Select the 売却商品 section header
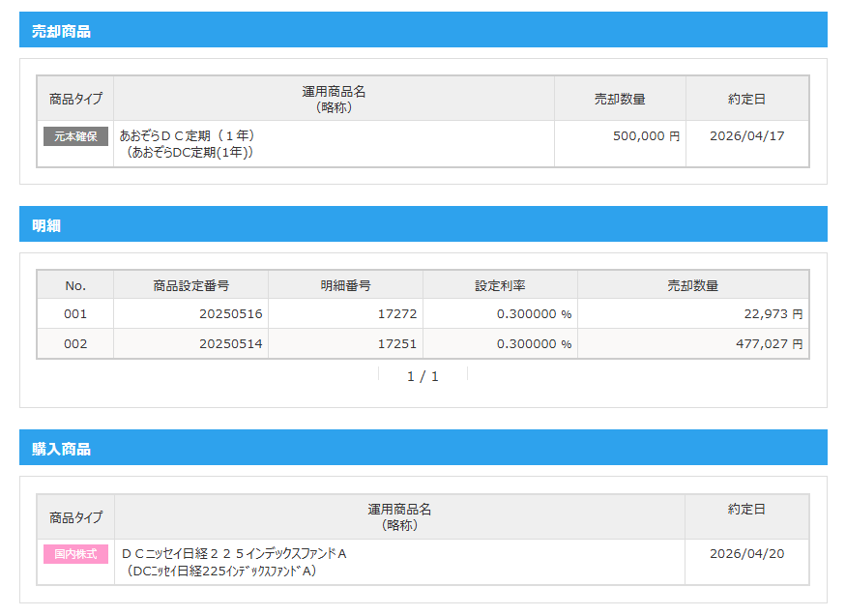This screenshot has height=616, width=846. point(61,31)
